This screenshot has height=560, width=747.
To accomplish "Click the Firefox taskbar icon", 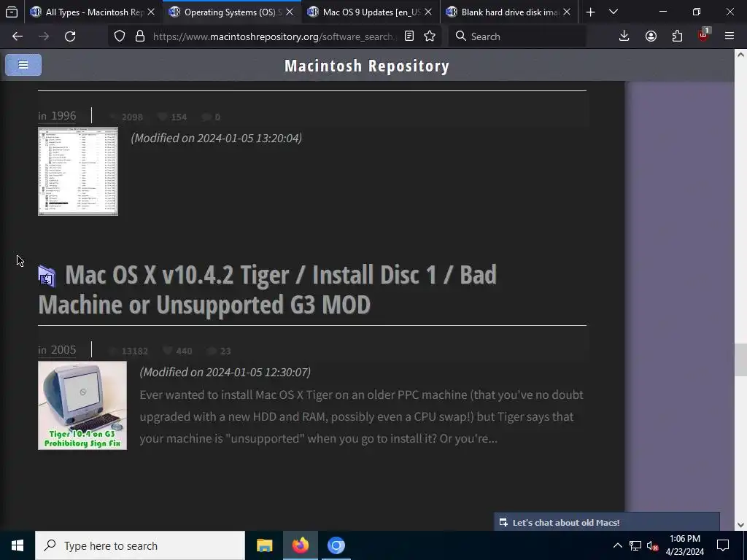I will [300, 545].
